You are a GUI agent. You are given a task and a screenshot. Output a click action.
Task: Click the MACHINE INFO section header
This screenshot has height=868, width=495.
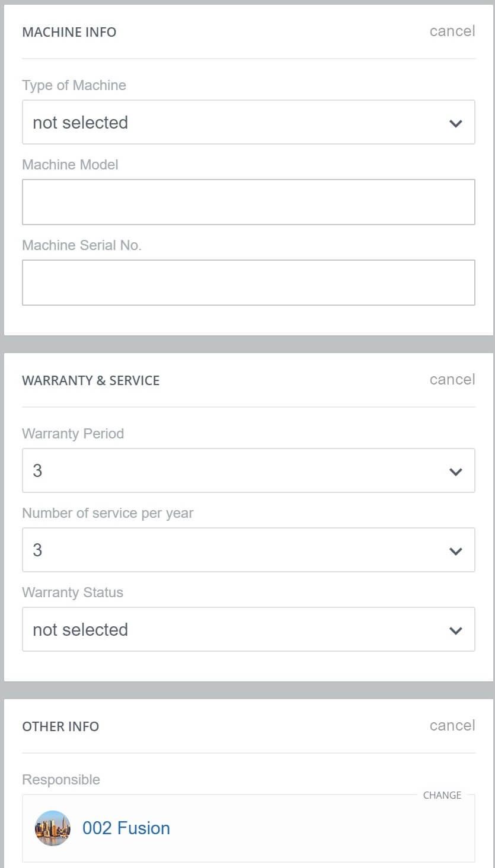69,32
